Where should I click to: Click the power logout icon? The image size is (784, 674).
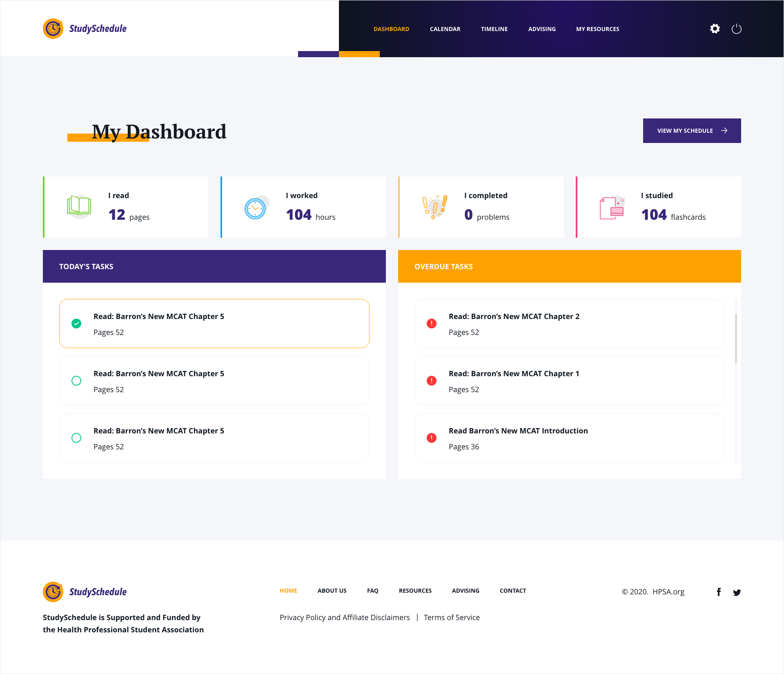(x=736, y=29)
